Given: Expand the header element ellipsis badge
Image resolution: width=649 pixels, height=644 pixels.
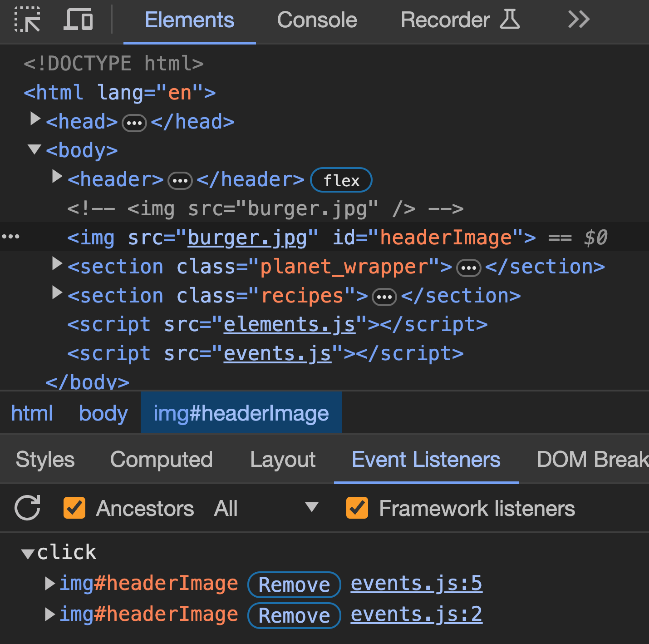Looking at the screenshot, I should (x=180, y=181).
